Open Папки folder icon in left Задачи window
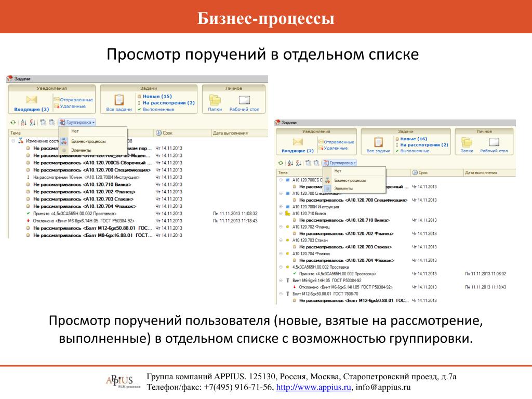This screenshot has width=532, height=399. pyautogui.click(x=215, y=100)
